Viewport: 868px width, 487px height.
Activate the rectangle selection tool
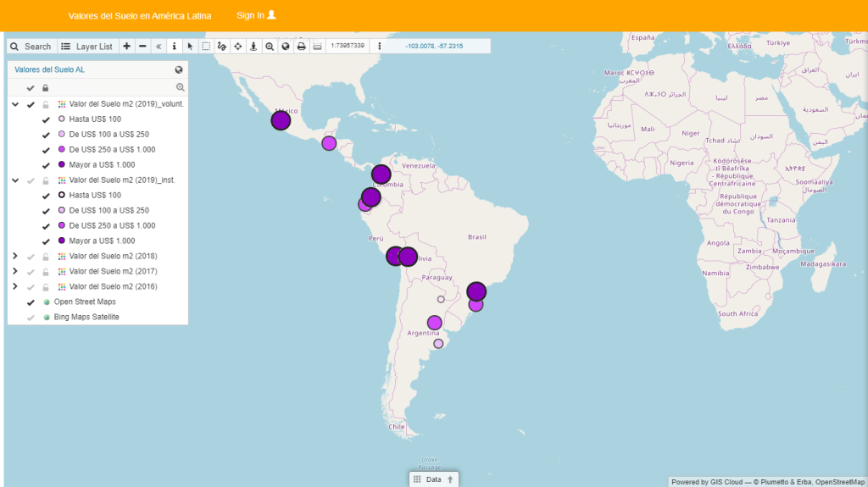click(206, 47)
